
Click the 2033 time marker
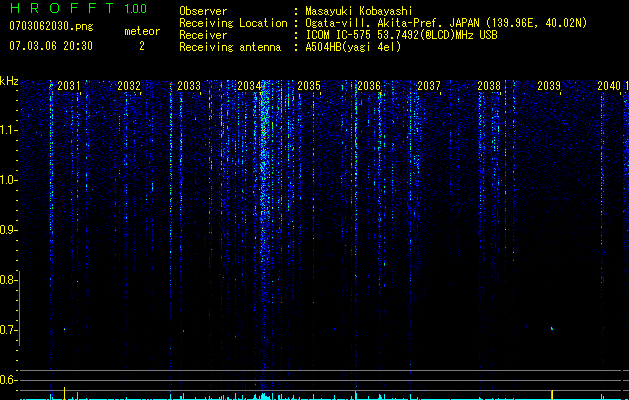[189, 86]
